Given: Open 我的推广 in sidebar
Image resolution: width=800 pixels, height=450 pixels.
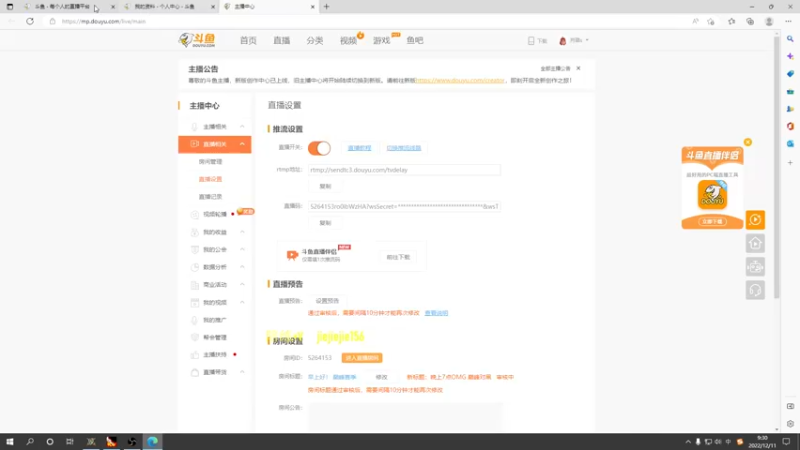Looking at the screenshot, I should (x=215, y=320).
